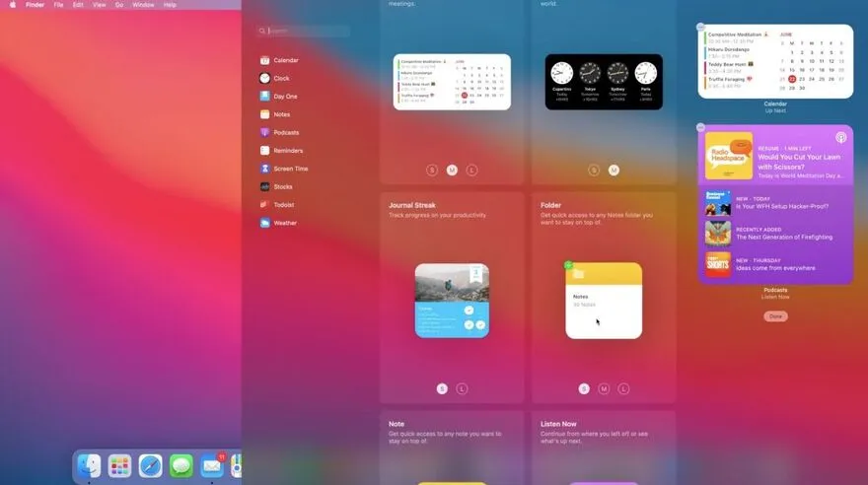Click "Competitive Meditation" event in Up Next widget

(x=737, y=37)
